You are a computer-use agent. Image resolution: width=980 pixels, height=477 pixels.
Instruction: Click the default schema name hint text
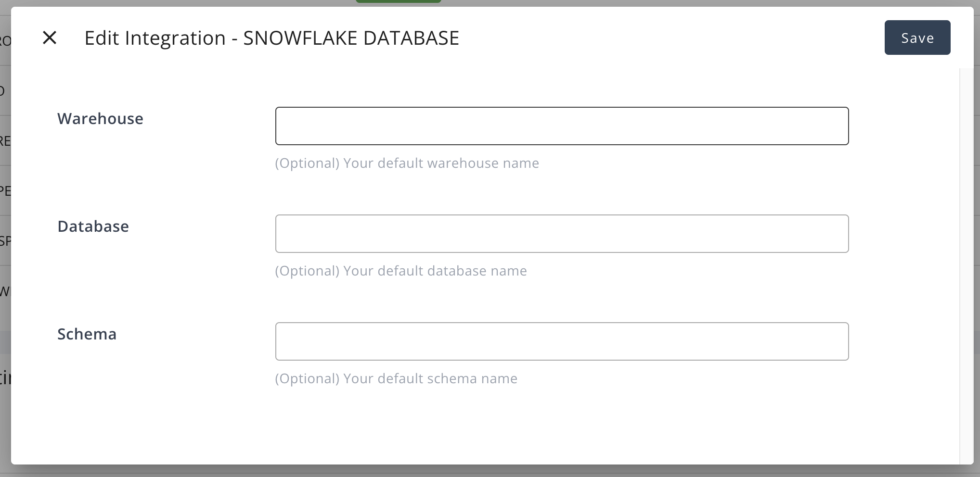click(396, 379)
